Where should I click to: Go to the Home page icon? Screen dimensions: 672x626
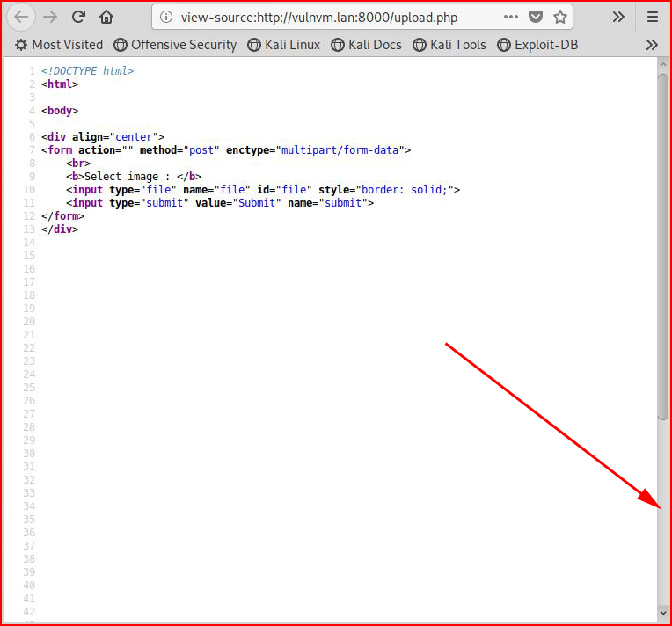(106, 17)
